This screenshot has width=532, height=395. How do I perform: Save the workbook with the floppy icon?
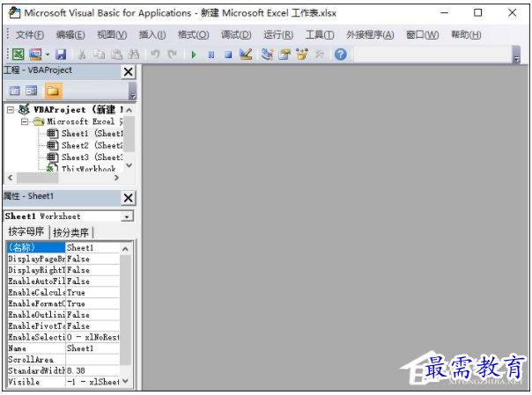[61, 55]
